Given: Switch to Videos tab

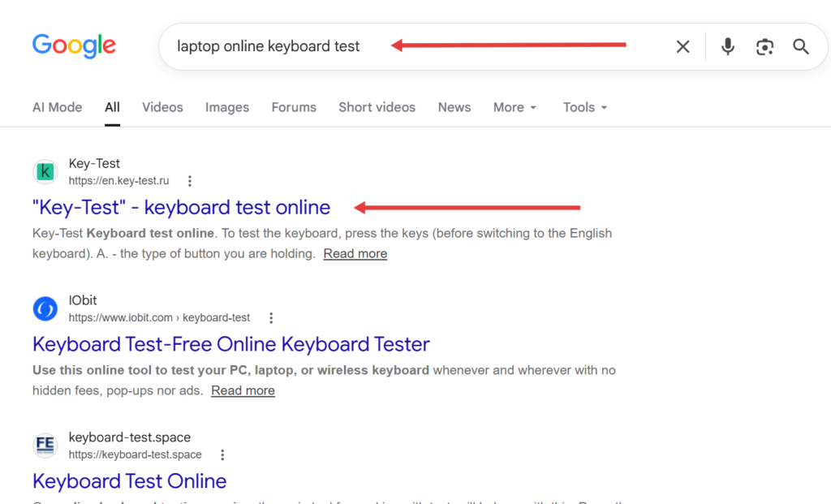Looking at the screenshot, I should [x=162, y=108].
